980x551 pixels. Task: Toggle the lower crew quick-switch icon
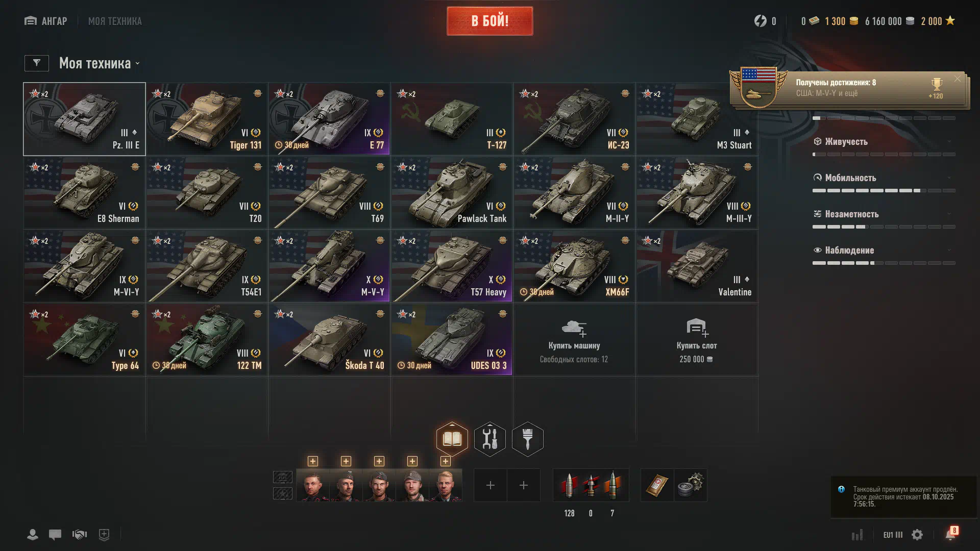(x=283, y=493)
